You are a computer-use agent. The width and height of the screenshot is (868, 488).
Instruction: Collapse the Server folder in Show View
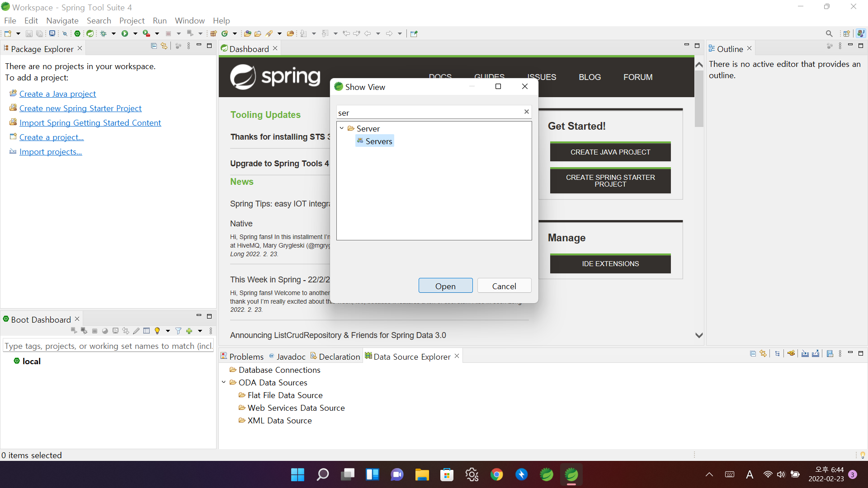click(342, 128)
